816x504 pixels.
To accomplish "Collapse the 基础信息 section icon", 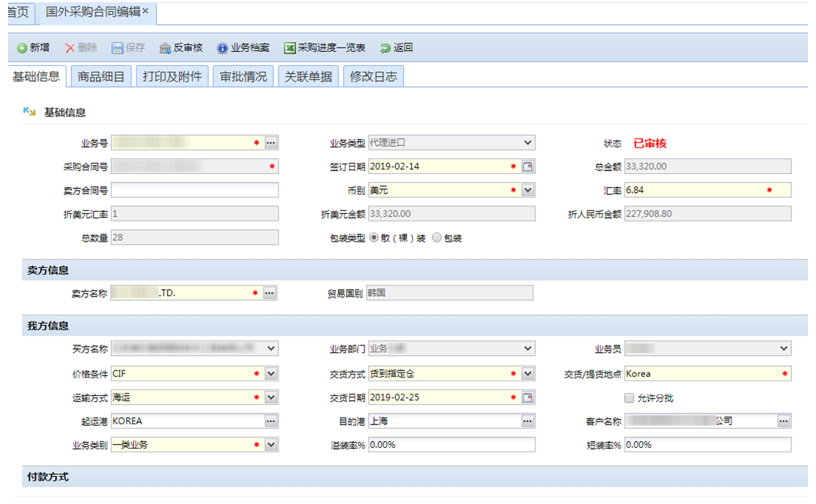I will (29, 112).
